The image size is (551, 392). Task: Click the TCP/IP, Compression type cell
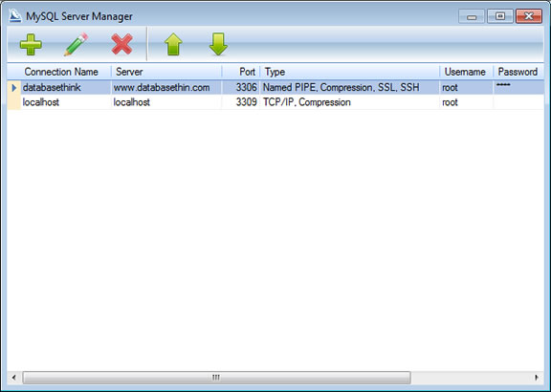pos(350,102)
